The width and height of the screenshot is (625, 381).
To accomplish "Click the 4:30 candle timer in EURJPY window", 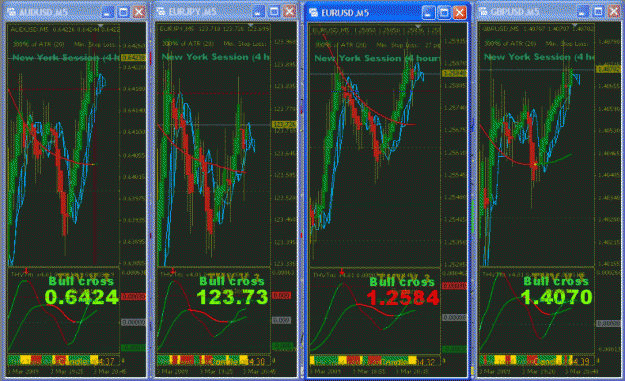I will pos(257,362).
